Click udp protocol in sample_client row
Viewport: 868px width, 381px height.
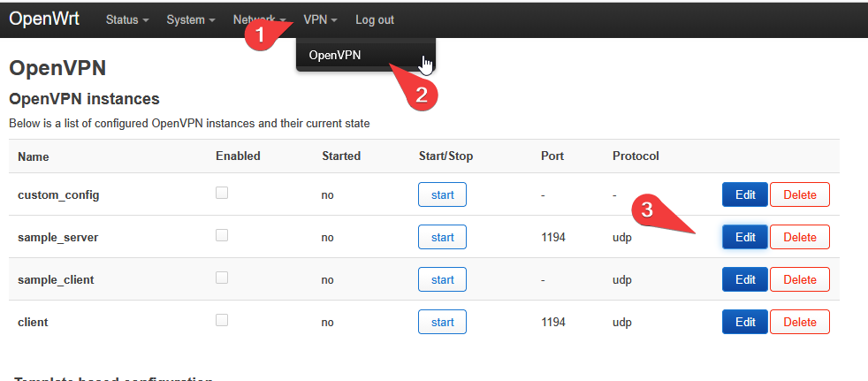[621, 280]
